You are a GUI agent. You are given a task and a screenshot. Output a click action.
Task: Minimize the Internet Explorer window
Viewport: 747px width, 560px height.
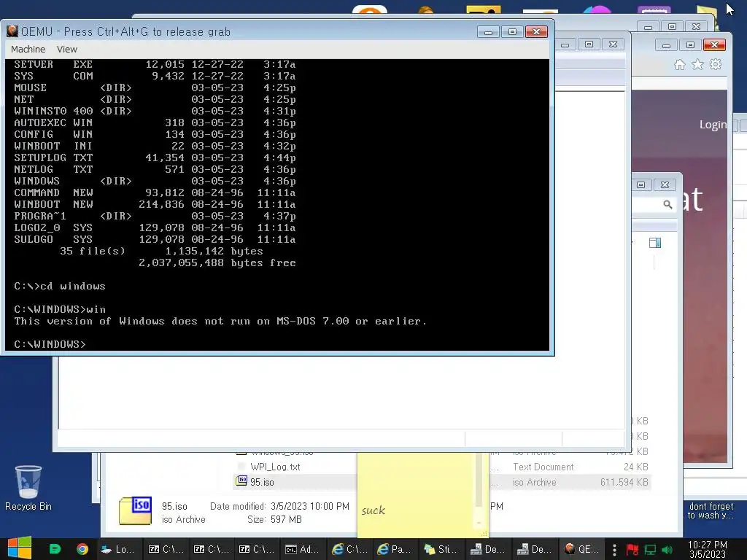click(667, 44)
